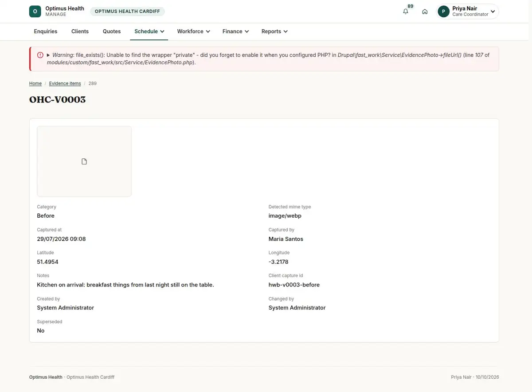Click the Category value Before
The width and height of the screenshot is (532, 392).
pos(46,216)
